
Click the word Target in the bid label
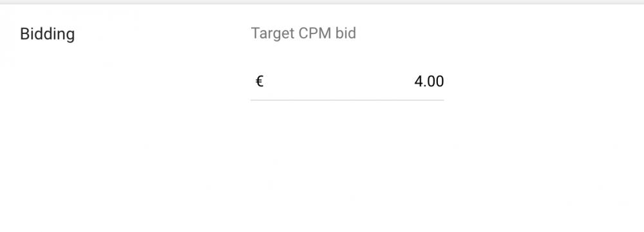[272, 33]
